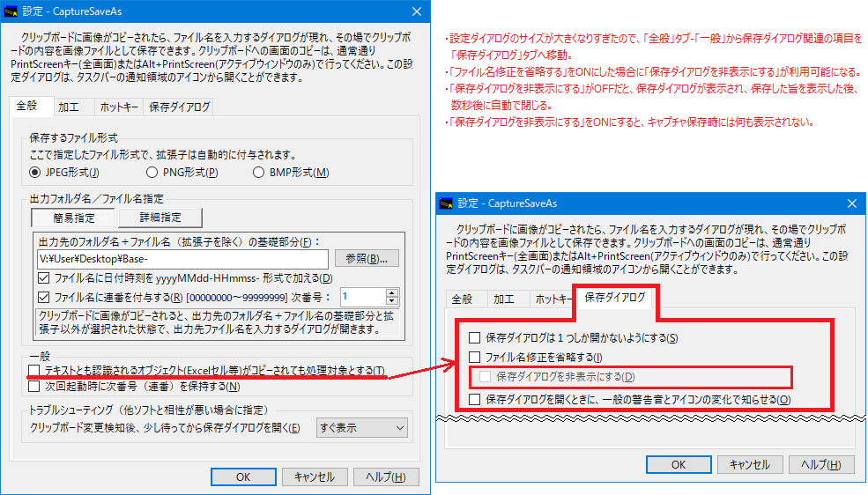This screenshot has width=868, height=495.
Task: Click the 参照(B)... browse button
Action: coord(367,259)
